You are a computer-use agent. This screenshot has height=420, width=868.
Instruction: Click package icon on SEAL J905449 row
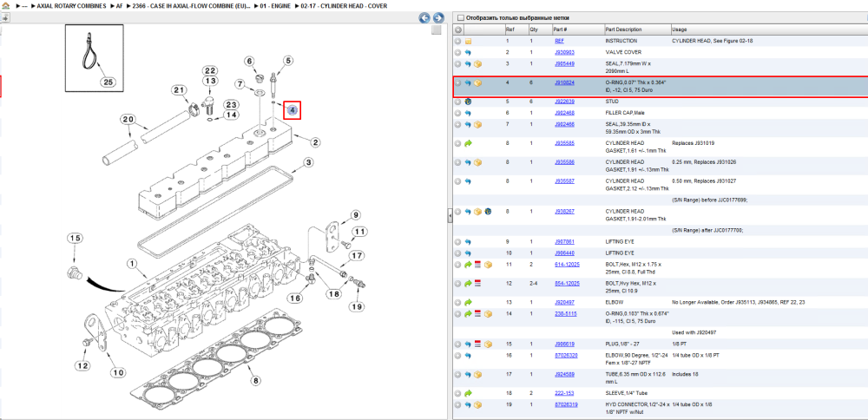tap(477, 64)
